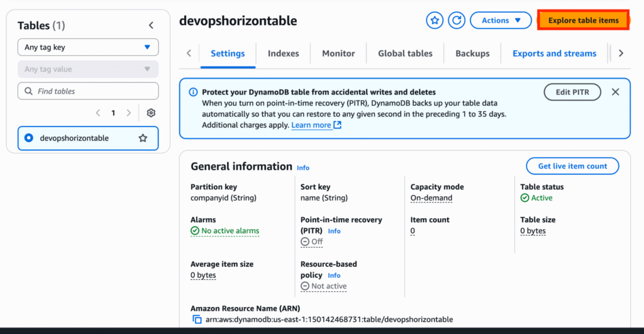This screenshot has width=644, height=334.
Task: Copy the Amazon Resource Name
Action: [197, 319]
